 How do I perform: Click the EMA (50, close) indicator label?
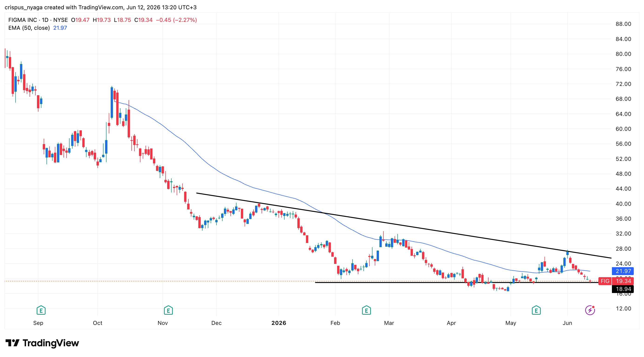(x=29, y=28)
